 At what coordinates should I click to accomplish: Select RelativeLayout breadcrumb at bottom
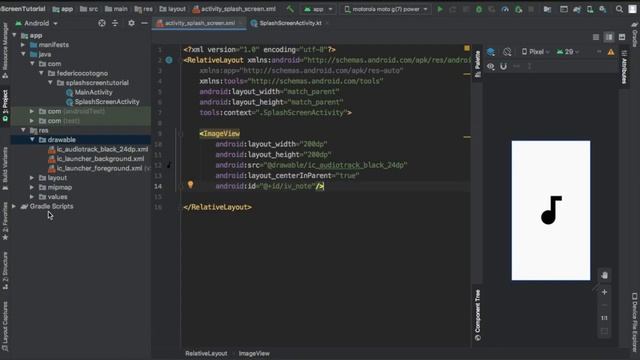point(206,353)
